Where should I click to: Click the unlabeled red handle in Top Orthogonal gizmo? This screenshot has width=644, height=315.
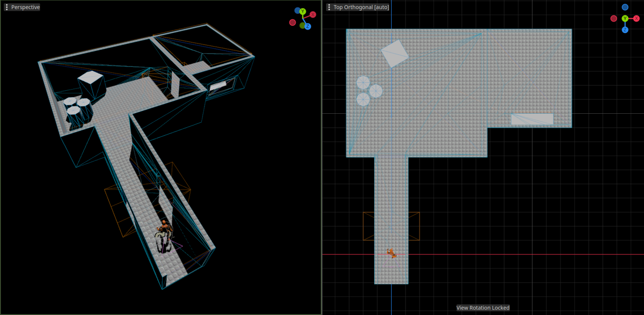[614, 18]
